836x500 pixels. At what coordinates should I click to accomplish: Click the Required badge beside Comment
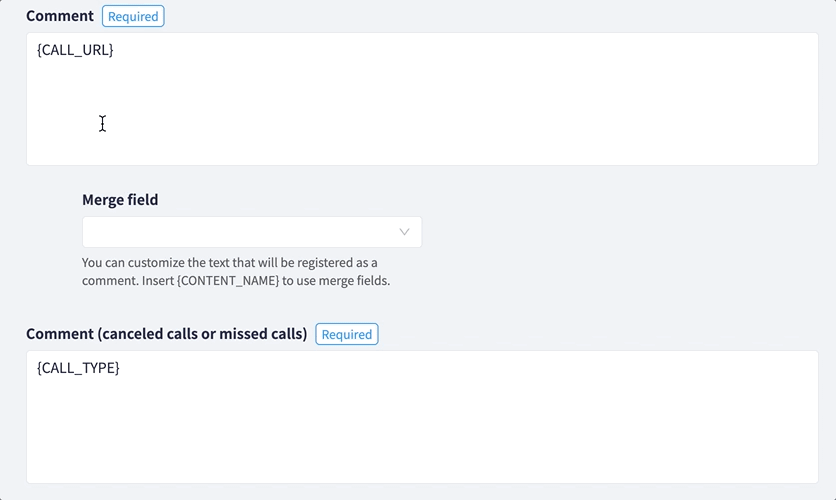pos(133,16)
